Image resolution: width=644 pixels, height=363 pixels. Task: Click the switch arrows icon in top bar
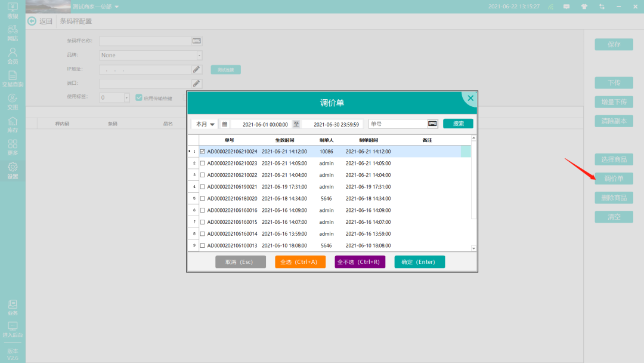click(602, 7)
